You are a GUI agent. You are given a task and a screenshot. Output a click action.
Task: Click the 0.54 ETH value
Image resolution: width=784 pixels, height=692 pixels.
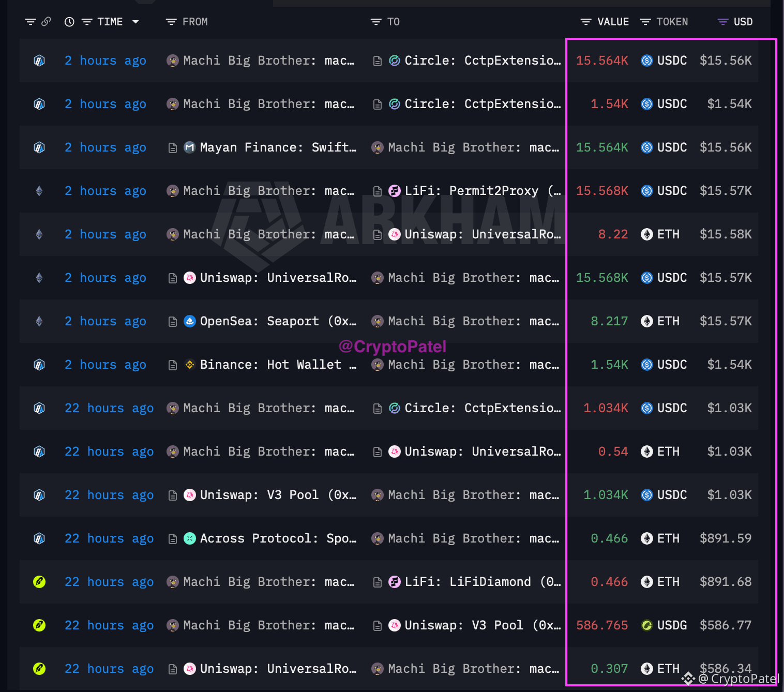(613, 452)
